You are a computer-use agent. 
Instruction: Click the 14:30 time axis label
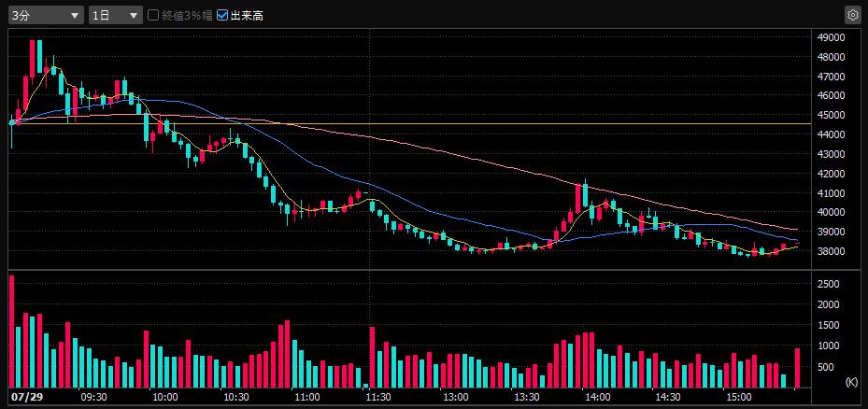point(668,397)
